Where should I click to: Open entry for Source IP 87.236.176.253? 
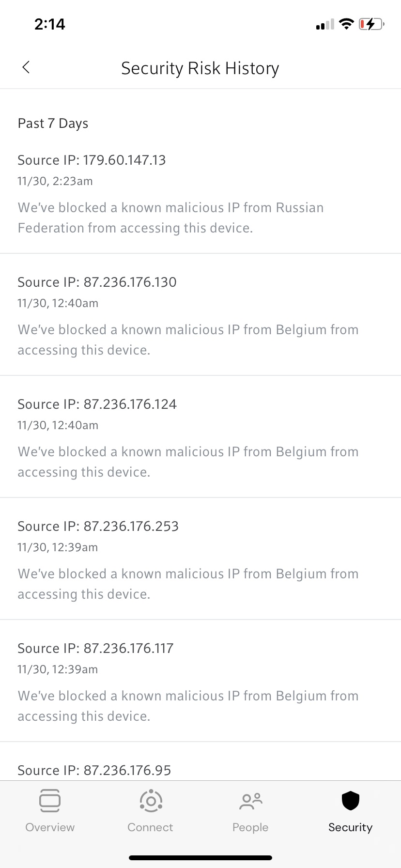coord(98,527)
